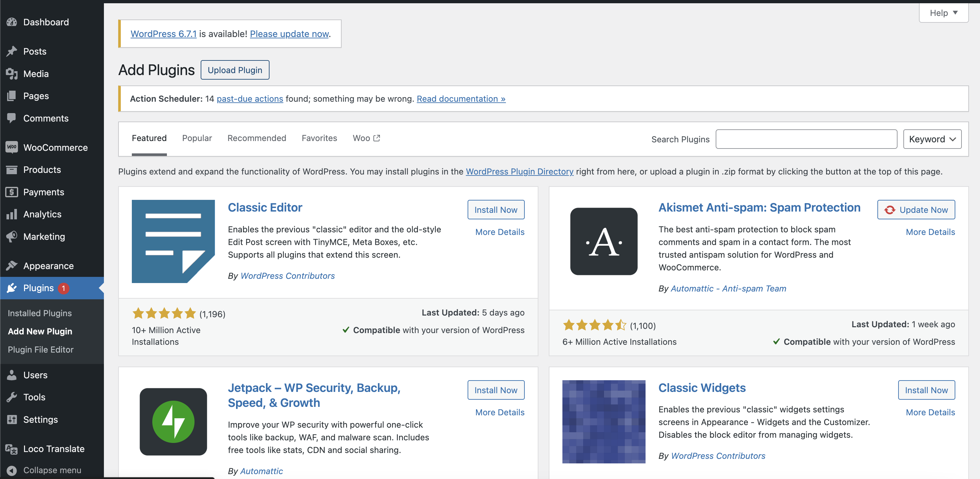Click the Media library icon
The height and width of the screenshot is (479, 980).
(12, 74)
